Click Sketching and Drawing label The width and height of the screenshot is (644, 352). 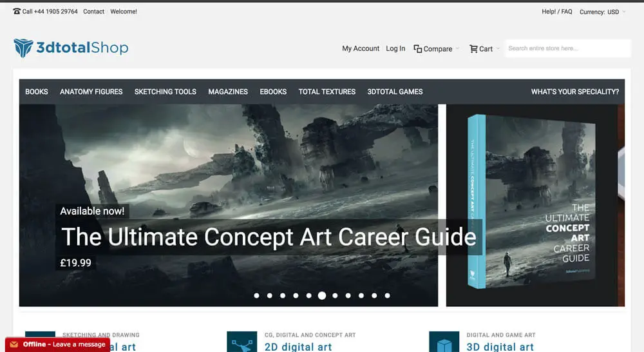click(x=101, y=335)
